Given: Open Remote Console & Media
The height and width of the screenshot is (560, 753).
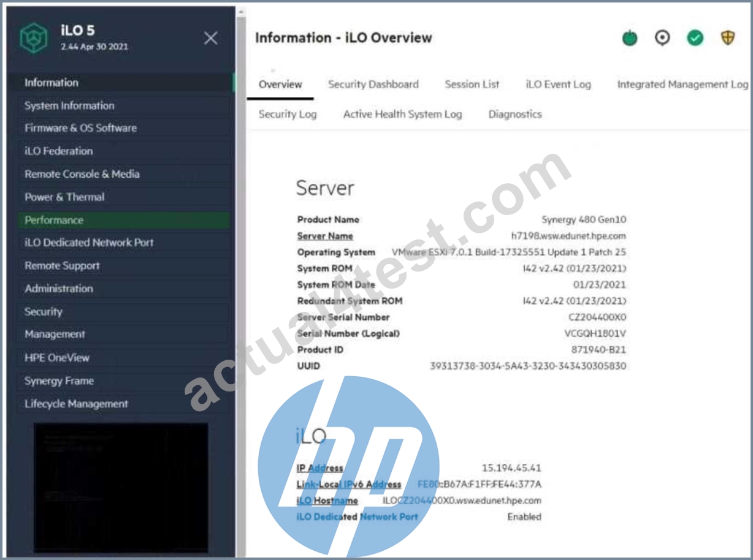Looking at the screenshot, I should (x=124, y=174).
